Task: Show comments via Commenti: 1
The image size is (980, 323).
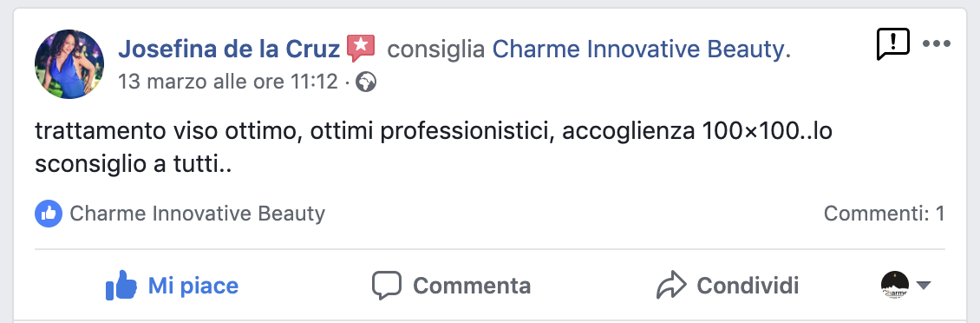Action: click(885, 214)
